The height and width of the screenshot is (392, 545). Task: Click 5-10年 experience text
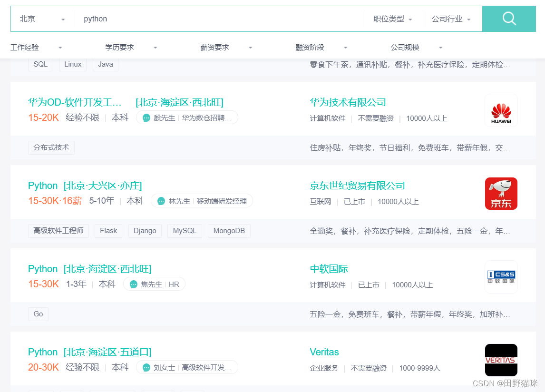(102, 201)
